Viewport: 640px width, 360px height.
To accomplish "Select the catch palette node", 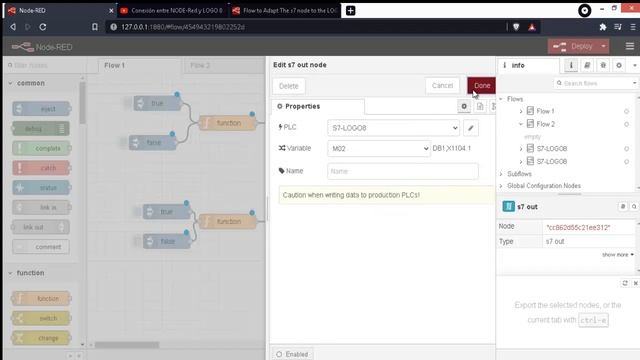I will tap(41, 168).
